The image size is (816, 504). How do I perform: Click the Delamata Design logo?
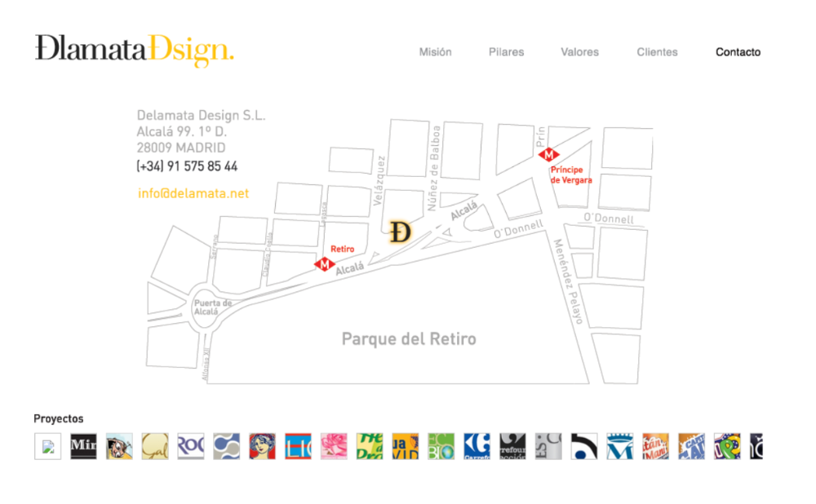135,51
